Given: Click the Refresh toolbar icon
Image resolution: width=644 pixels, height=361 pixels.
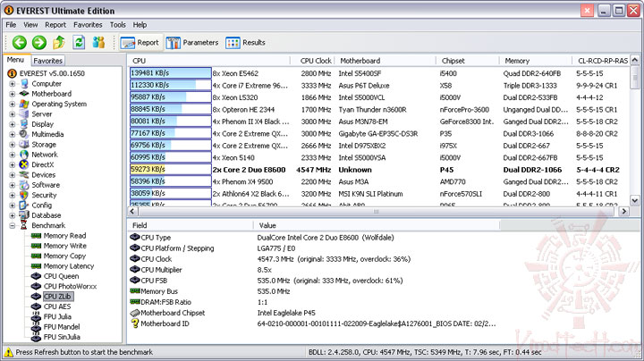Looking at the screenshot, I should [79, 42].
